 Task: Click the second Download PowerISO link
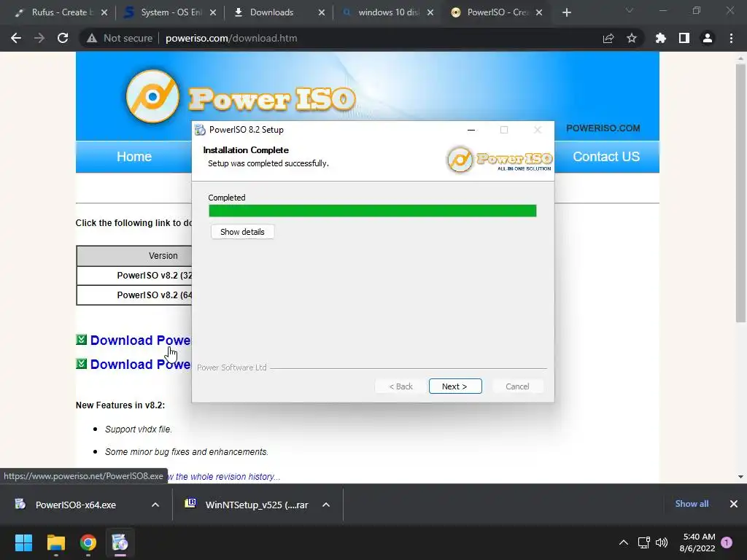click(141, 365)
